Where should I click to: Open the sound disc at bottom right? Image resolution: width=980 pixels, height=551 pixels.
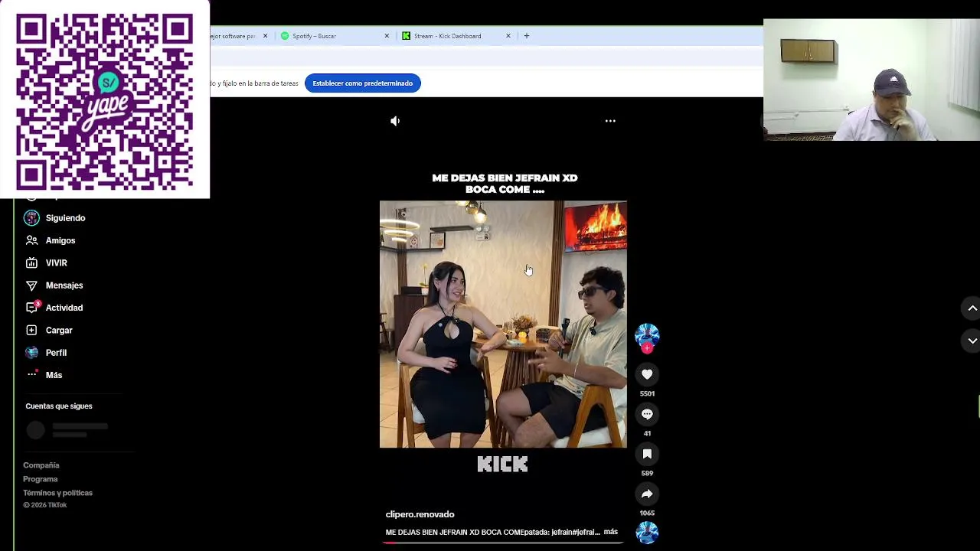click(x=647, y=532)
